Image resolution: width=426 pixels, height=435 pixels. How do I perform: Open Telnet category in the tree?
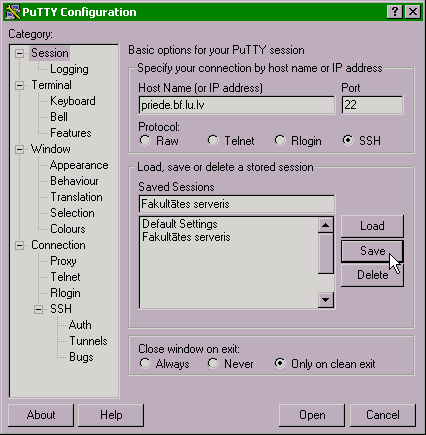tap(65, 277)
